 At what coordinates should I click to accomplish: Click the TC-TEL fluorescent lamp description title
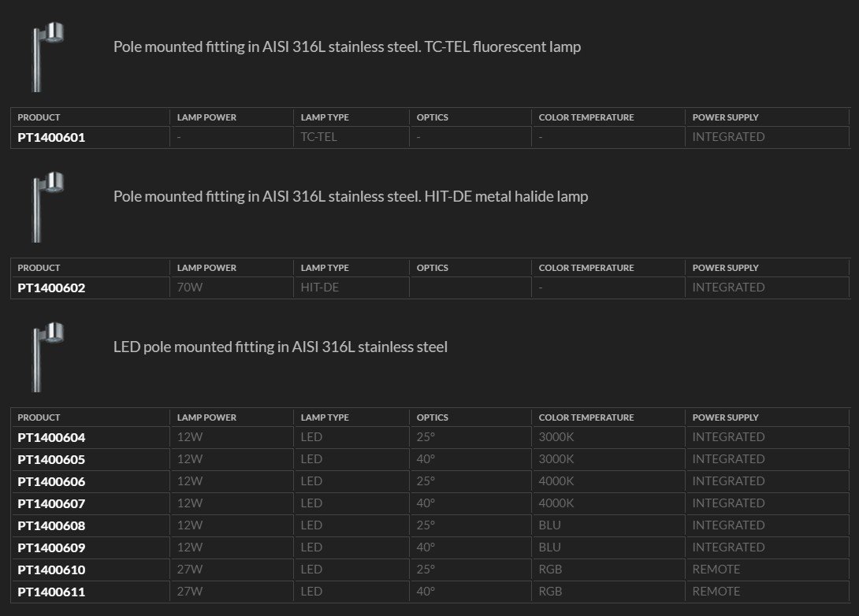click(347, 46)
